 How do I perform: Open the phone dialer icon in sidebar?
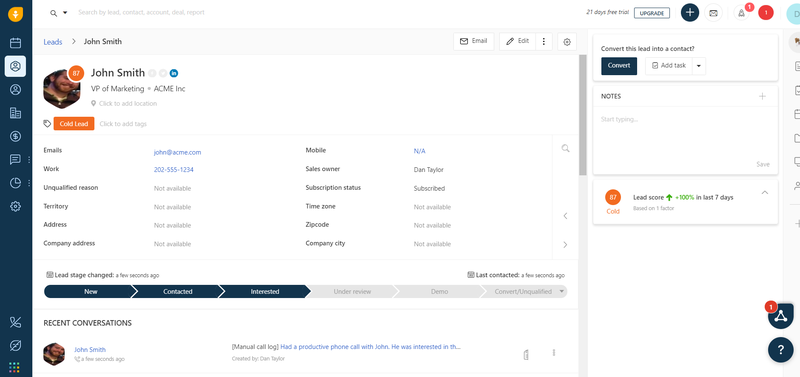pos(15,322)
